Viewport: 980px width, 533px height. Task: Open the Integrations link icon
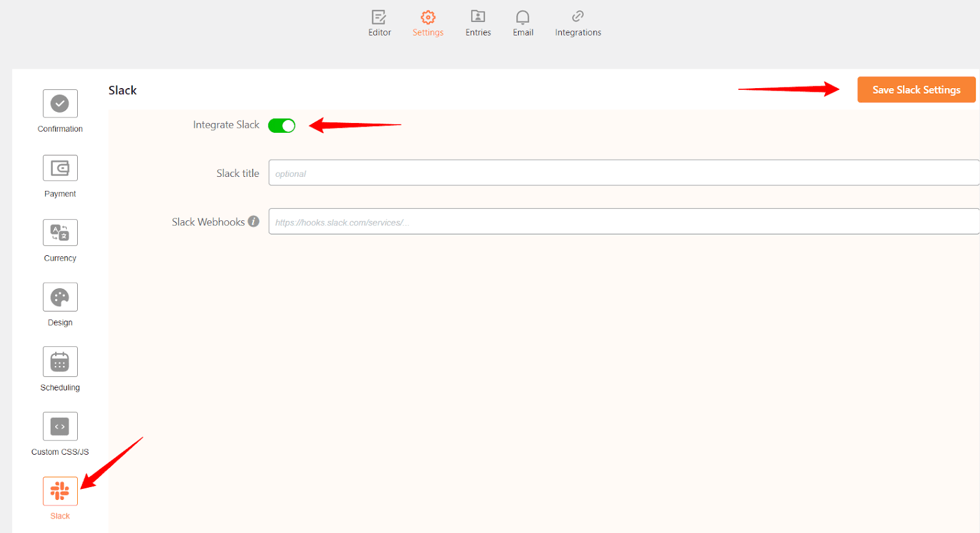coord(578,17)
